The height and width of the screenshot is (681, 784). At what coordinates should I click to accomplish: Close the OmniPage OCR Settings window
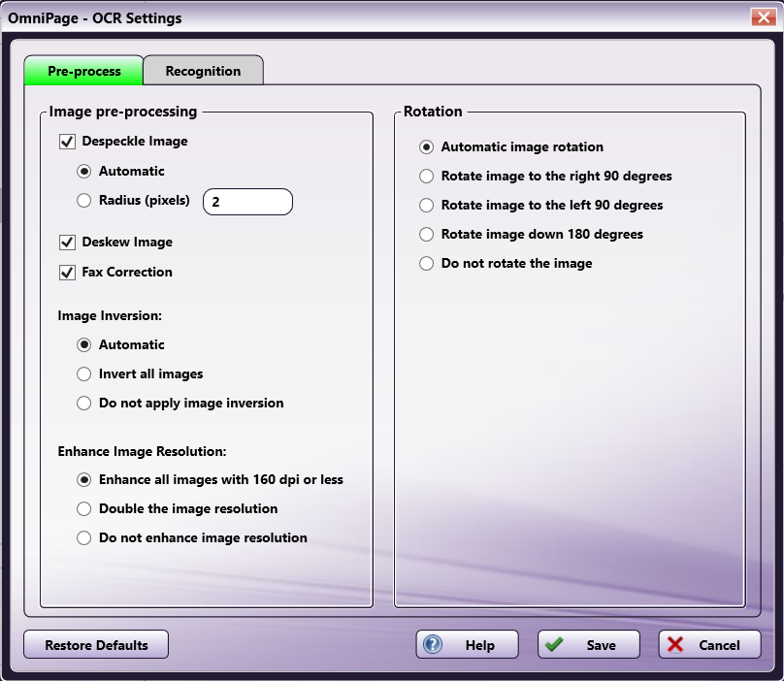pyautogui.click(x=764, y=17)
